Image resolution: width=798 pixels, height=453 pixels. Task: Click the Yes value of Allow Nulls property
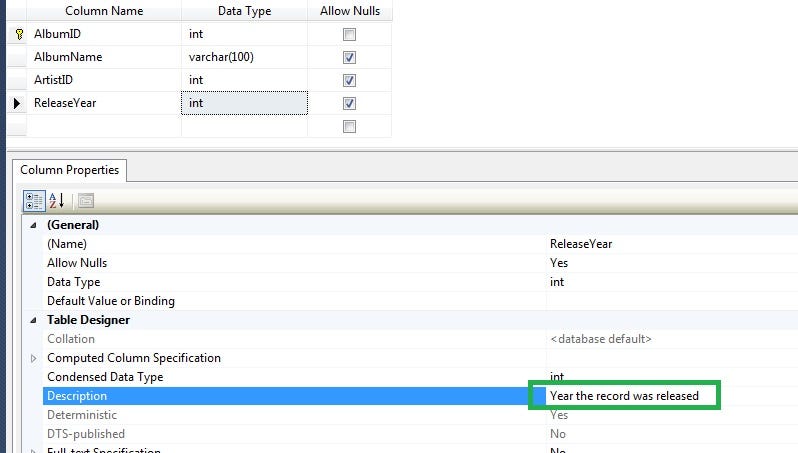pos(559,263)
